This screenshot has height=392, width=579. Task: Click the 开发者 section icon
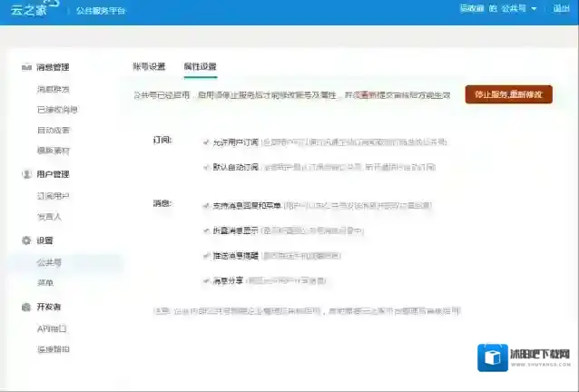26,307
